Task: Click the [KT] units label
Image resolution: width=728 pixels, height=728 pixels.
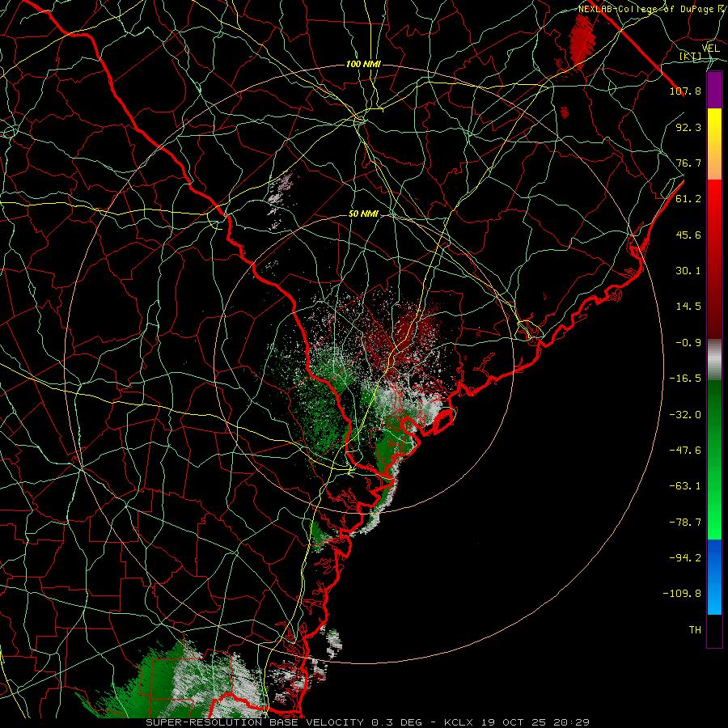Action: pyautogui.click(x=691, y=56)
